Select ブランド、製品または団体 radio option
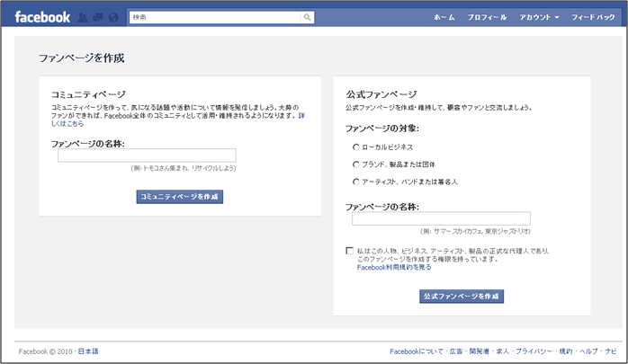This screenshot has height=364, width=628. point(356,164)
